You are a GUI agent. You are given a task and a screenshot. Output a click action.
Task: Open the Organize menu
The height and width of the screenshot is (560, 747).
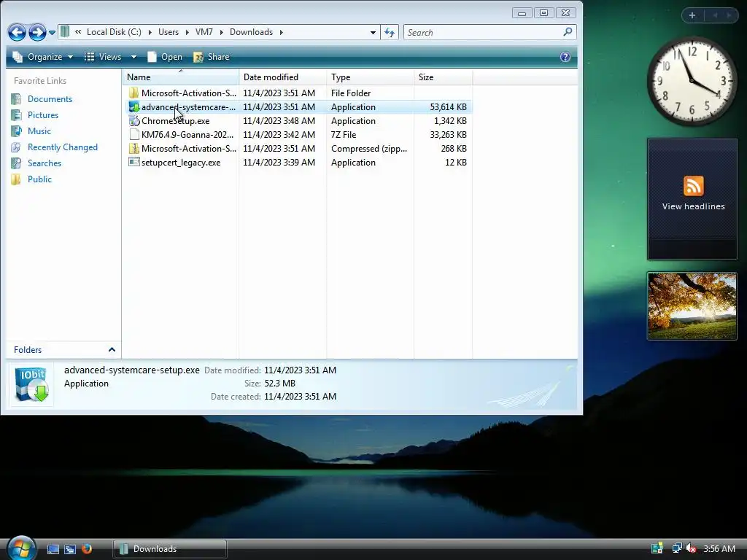tap(43, 57)
